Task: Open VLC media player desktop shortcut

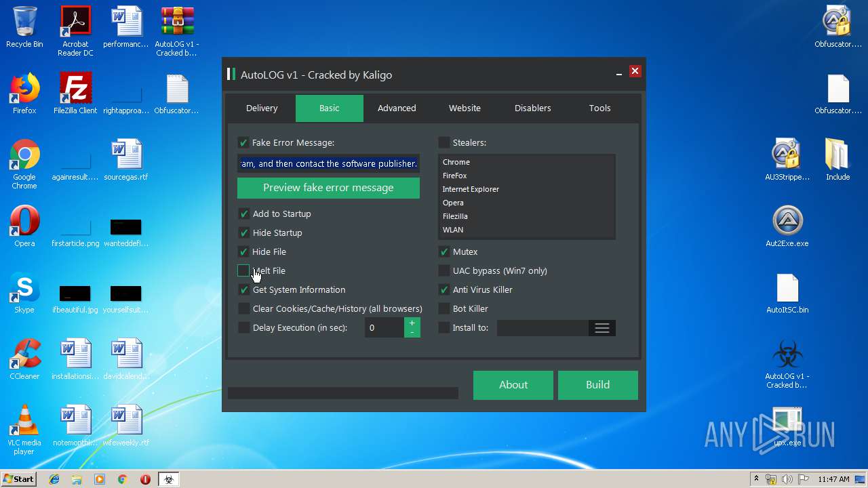Action: click(24, 430)
